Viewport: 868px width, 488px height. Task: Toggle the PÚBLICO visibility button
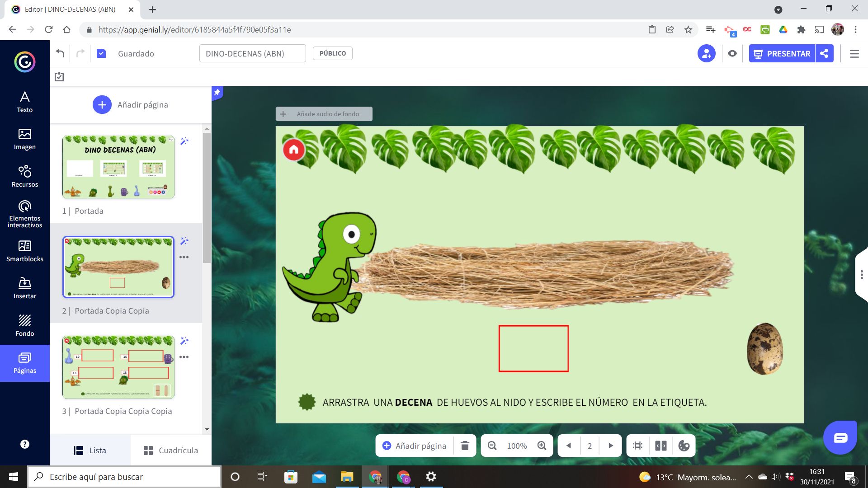coord(332,53)
